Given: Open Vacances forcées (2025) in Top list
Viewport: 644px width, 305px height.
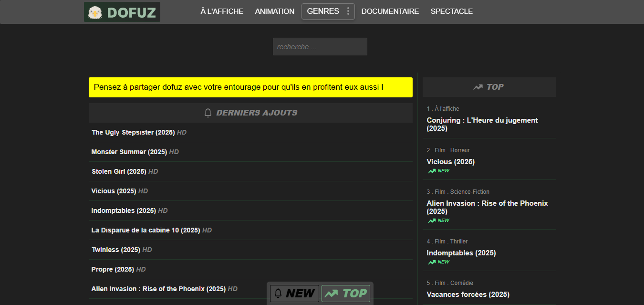Looking at the screenshot, I should [467, 294].
